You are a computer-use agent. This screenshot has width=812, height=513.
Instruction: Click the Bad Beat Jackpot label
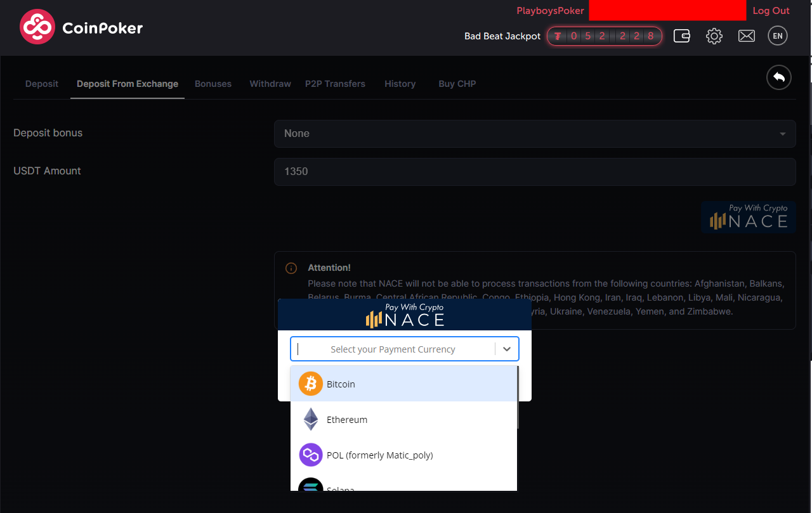click(x=502, y=36)
